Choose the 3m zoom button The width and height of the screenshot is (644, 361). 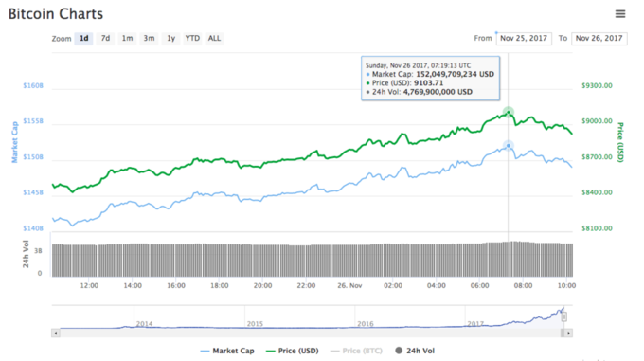pos(149,38)
